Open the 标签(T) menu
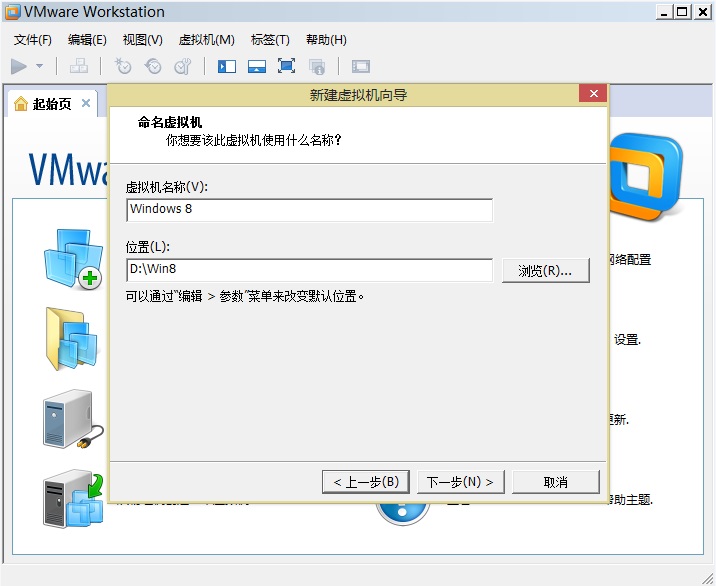The image size is (716, 586). (270, 40)
